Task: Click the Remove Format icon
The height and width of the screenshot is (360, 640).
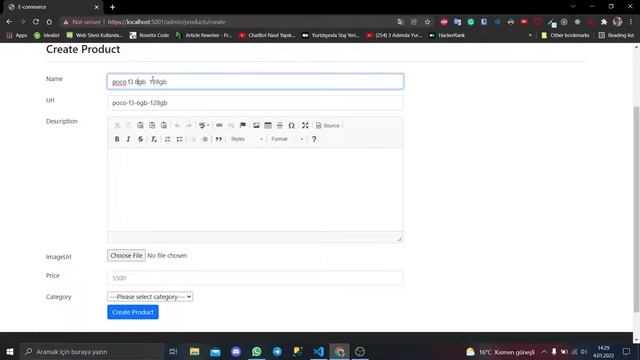Action: (154, 139)
